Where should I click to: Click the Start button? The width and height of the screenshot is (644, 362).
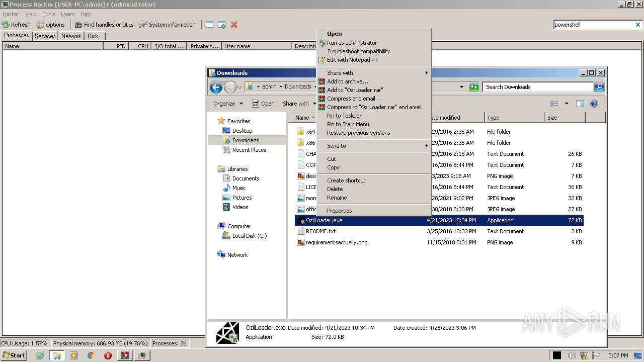[x=14, y=355]
